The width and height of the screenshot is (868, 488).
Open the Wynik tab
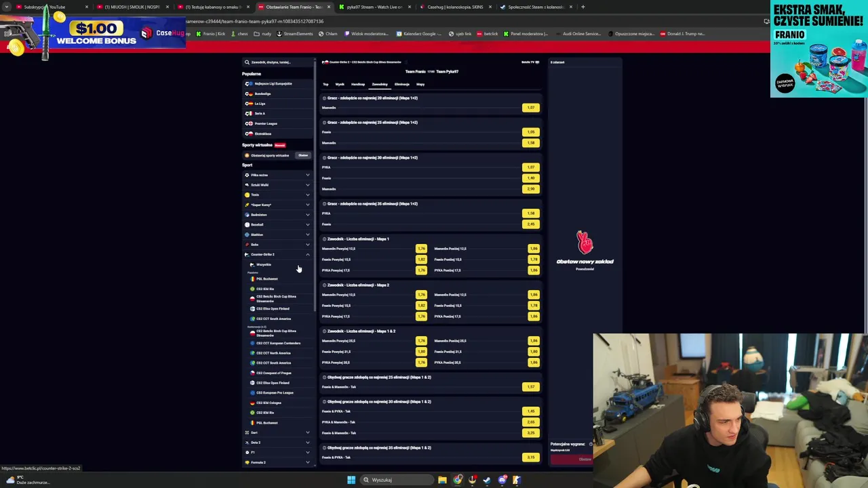340,84
